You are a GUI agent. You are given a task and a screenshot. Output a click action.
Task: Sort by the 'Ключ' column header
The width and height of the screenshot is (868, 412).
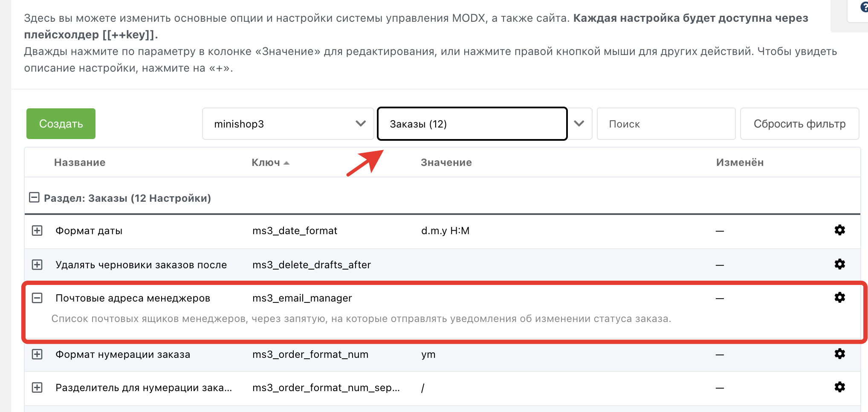pos(266,162)
